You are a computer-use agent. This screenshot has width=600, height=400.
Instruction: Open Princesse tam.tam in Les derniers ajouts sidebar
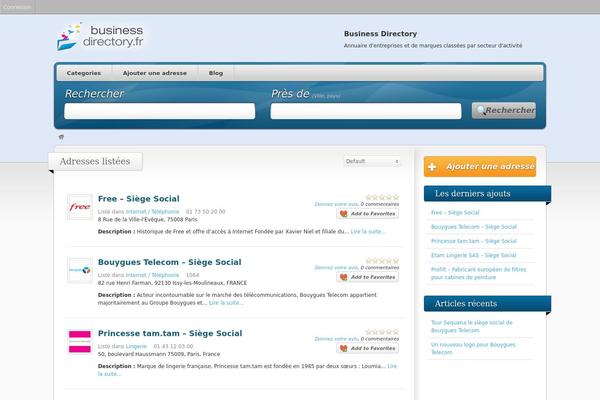[x=474, y=241]
